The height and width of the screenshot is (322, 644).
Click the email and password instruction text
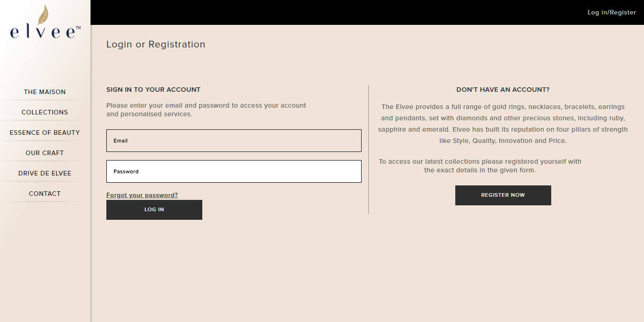pos(206,109)
